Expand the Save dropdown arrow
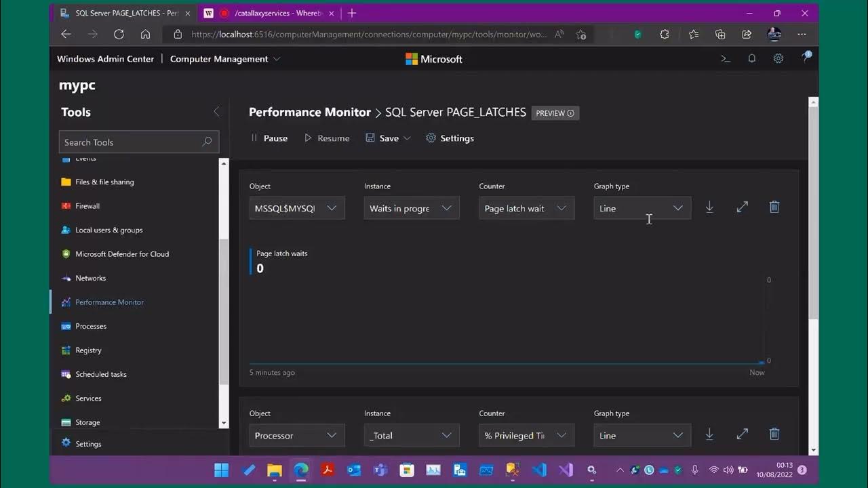868x488 pixels. 407,138
